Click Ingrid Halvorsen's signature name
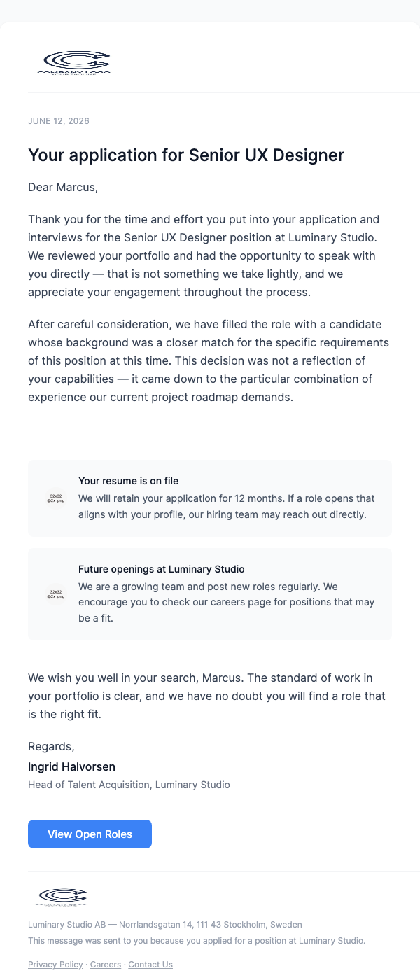The image size is (420, 980). 71,766
